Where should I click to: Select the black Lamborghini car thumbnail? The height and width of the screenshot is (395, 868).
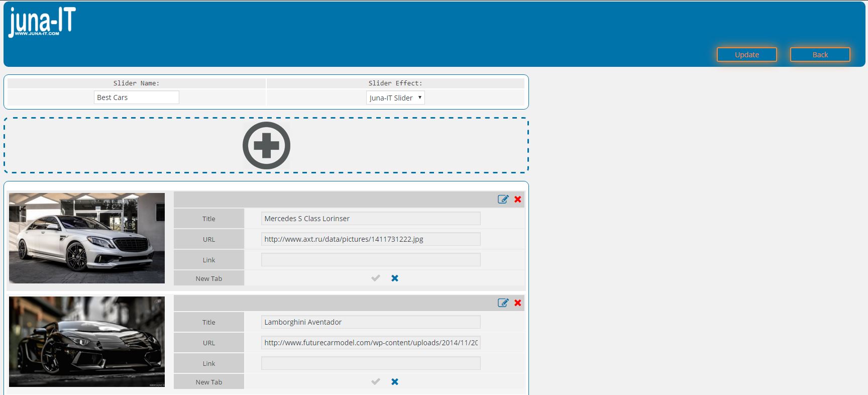87,342
